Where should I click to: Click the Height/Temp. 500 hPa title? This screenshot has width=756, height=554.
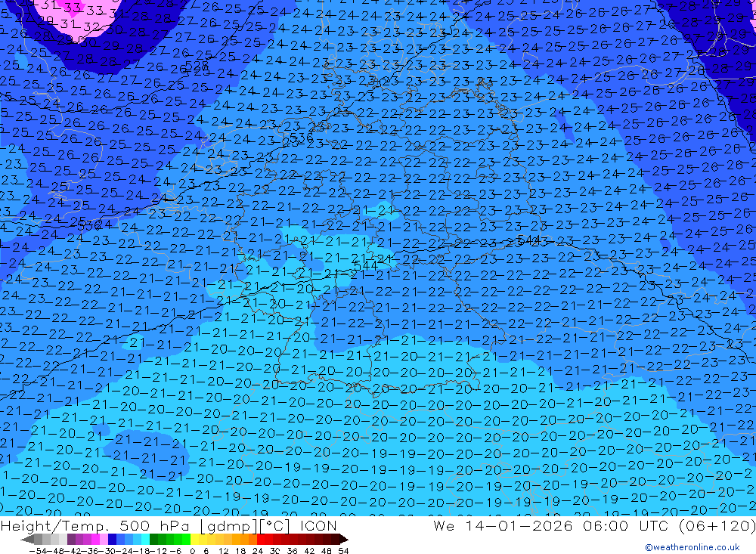pos(97,525)
